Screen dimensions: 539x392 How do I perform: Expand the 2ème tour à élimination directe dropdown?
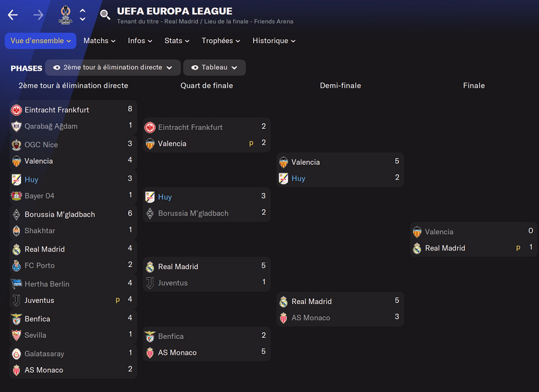pyautogui.click(x=113, y=67)
